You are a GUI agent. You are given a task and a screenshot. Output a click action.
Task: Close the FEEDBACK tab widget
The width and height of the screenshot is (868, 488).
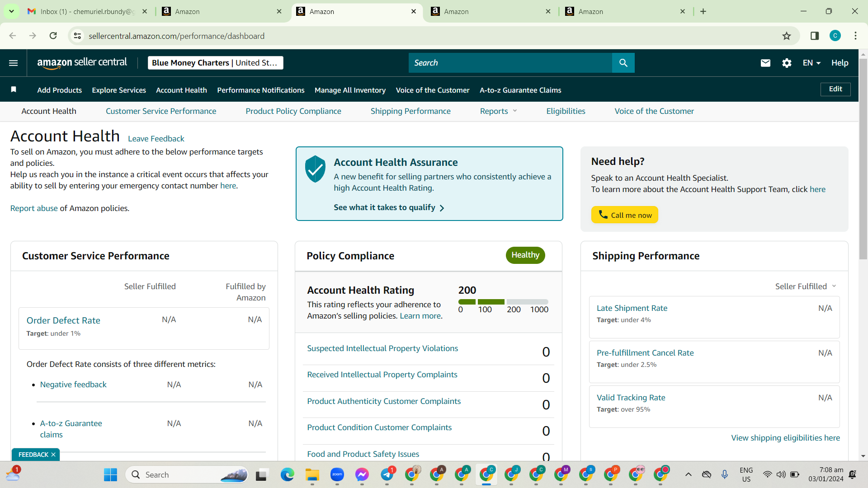tap(53, 455)
